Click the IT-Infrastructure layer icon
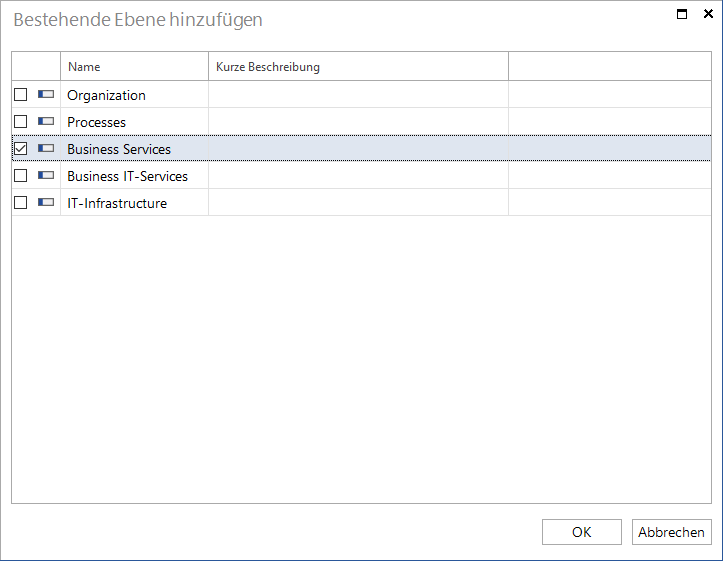The height and width of the screenshot is (561, 723). [x=46, y=202]
